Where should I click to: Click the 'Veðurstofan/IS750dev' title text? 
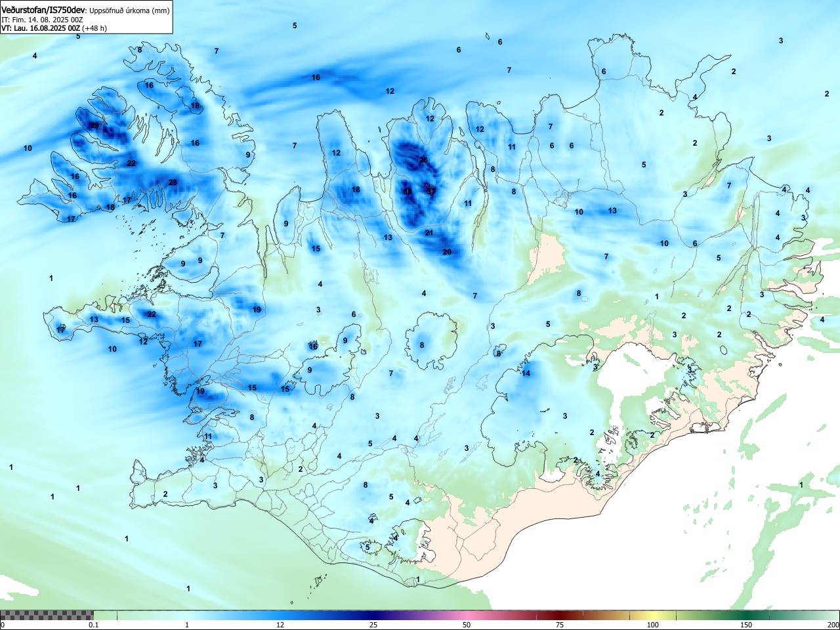(43, 10)
